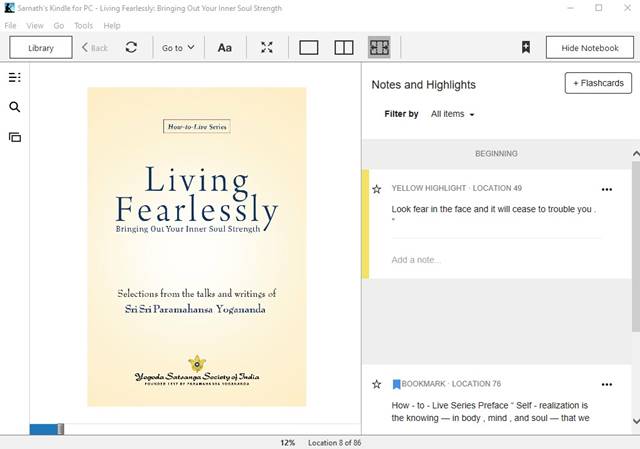Open the View menu
The width and height of the screenshot is (640, 449).
35,26
